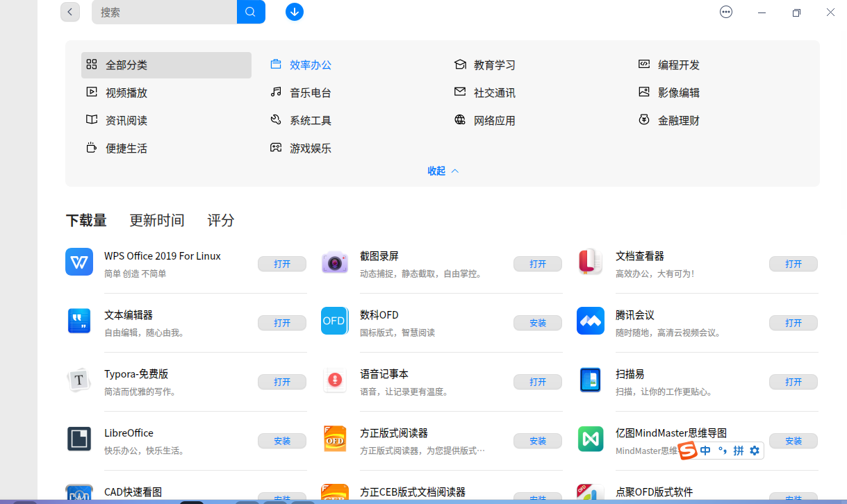
Task: Collapse categories using 收起 control
Action: 443,171
